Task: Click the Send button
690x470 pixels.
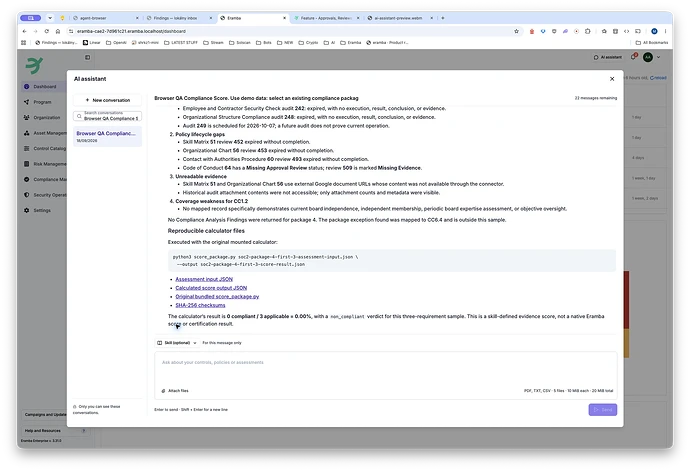Action: [602, 410]
